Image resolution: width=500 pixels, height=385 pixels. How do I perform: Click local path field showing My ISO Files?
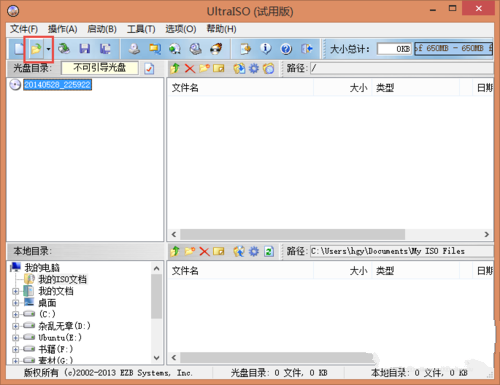pyautogui.click(x=401, y=251)
